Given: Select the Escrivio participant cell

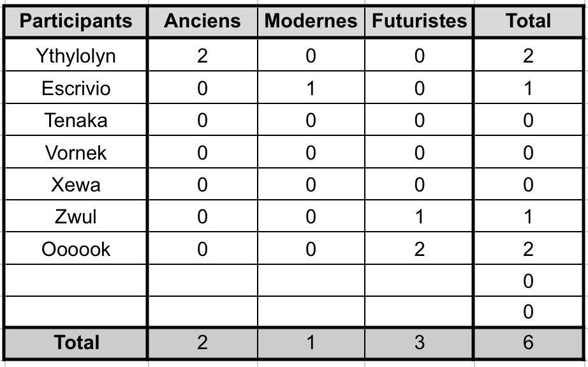Looking at the screenshot, I should (76, 88).
